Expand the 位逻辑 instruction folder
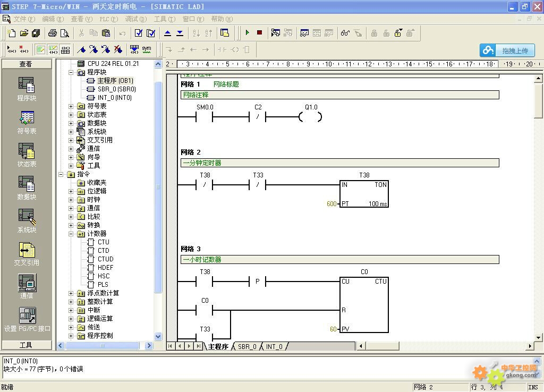Screen dimensions: 544x392 pos(71,191)
